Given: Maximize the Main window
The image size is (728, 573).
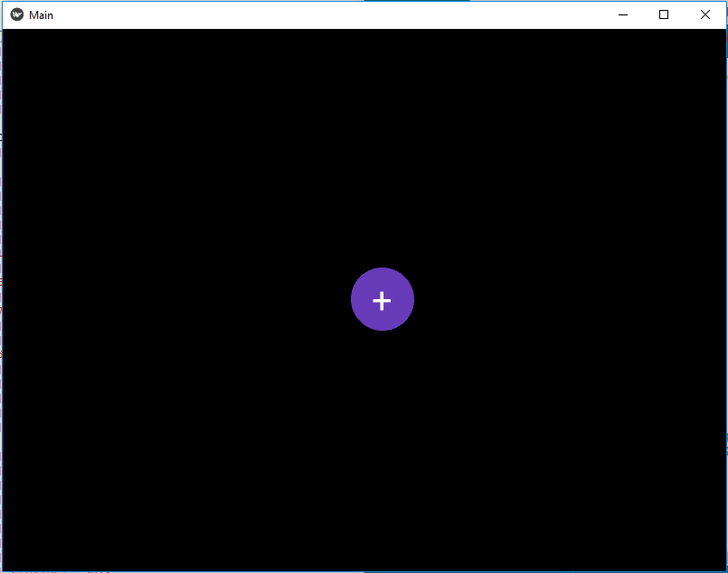Looking at the screenshot, I should coord(664,14).
